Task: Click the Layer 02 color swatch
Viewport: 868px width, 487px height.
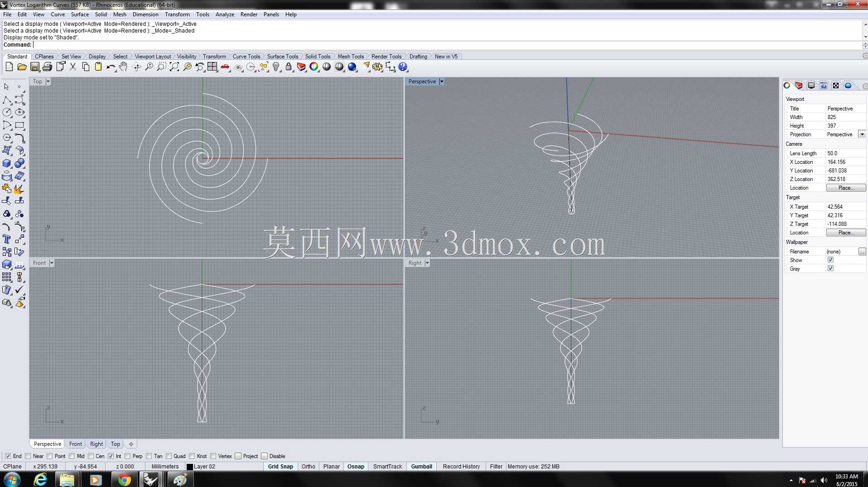Action: tap(190, 467)
